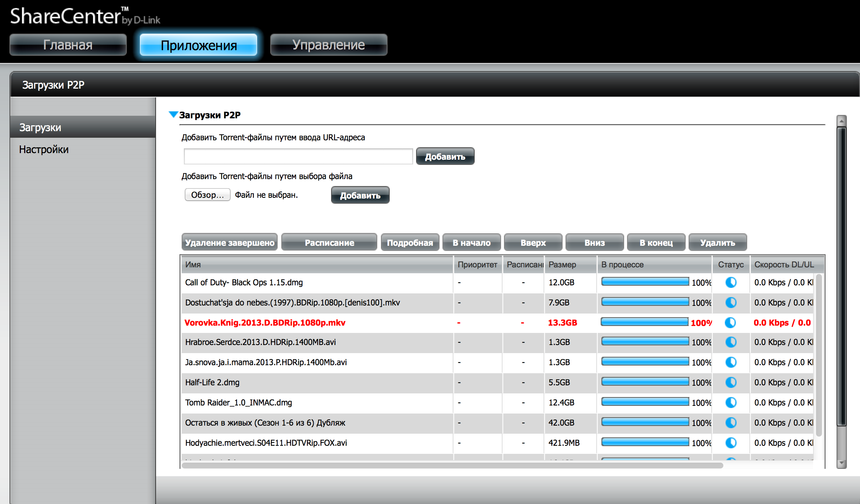
Task: Click status icon for Ja.snova.ja.i.mama row
Action: (731, 362)
